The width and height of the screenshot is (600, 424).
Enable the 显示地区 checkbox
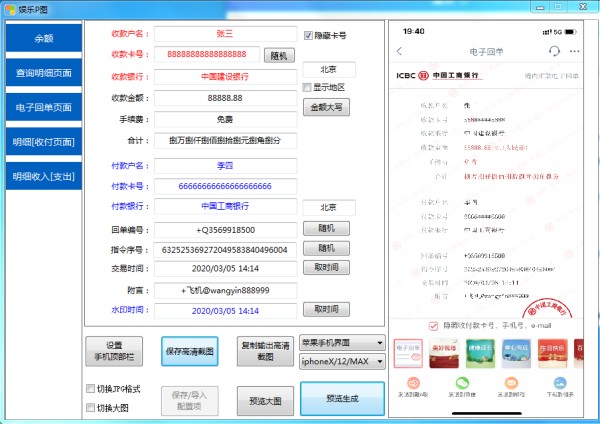(307, 87)
